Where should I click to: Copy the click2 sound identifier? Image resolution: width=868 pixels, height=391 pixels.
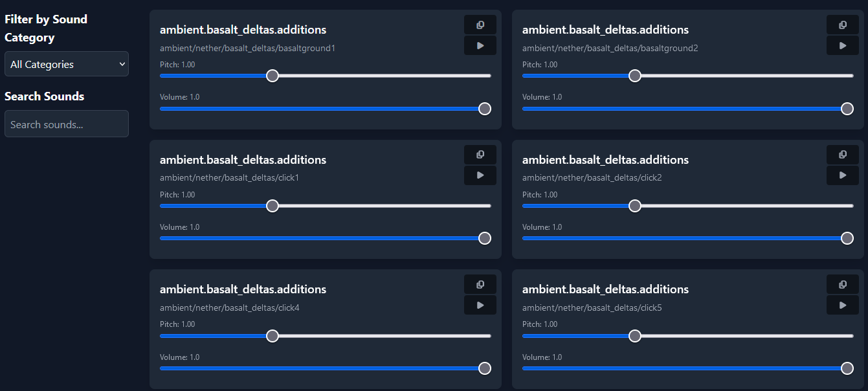842,155
